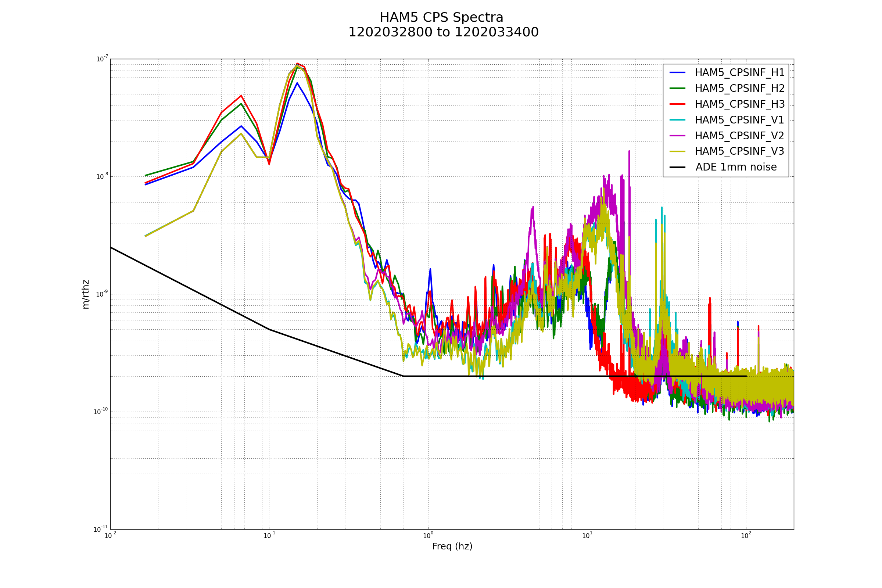Click the black ADE noise legend swatch
The height and width of the screenshot is (588, 882).
(x=677, y=167)
